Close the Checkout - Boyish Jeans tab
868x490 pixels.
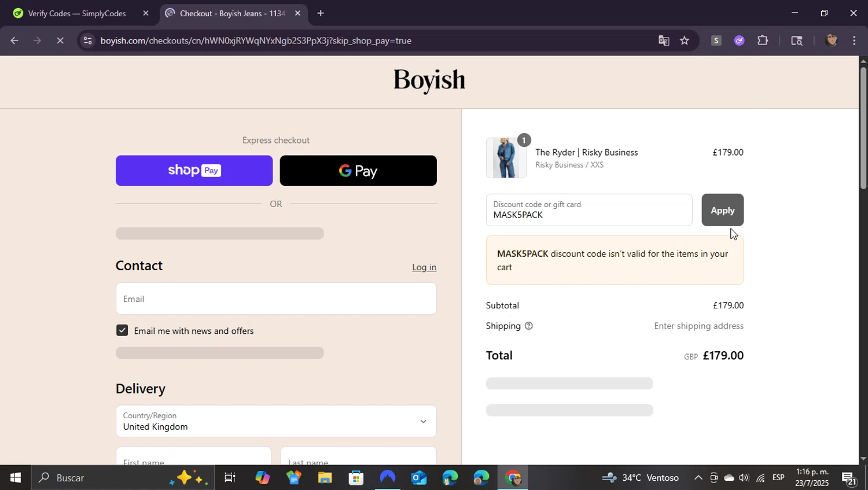[297, 13]
